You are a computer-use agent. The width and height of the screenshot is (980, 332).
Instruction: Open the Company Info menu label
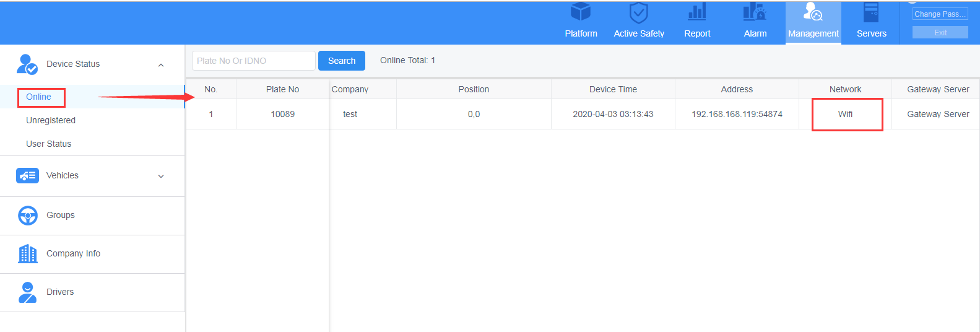coord(73,253)
